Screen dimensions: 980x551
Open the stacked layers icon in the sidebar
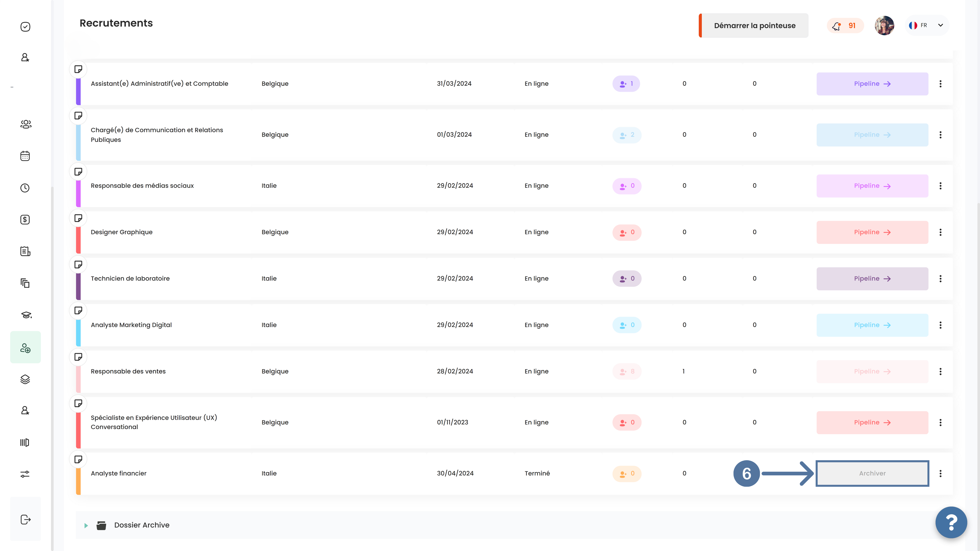coord(25,379)
